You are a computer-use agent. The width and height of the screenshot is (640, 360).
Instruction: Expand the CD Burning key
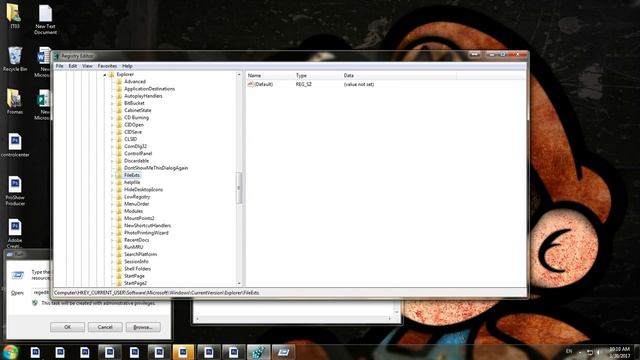tap(113, 118)
